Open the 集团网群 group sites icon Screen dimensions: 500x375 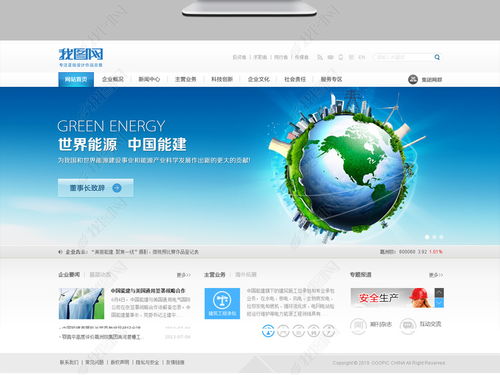click(x=413, y=79)
